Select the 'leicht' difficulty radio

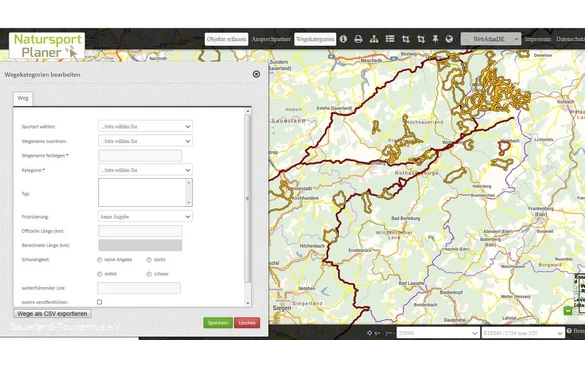pos(149,260)
